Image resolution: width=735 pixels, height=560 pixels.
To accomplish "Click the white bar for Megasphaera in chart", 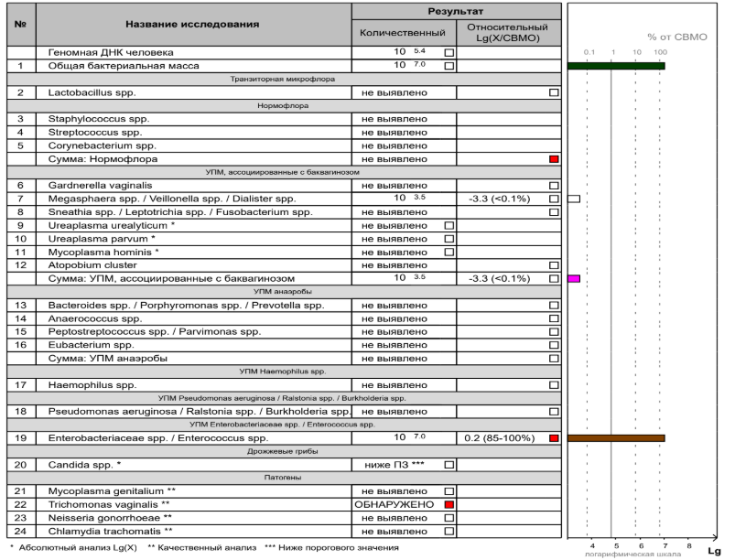I will tap(574, 199).
